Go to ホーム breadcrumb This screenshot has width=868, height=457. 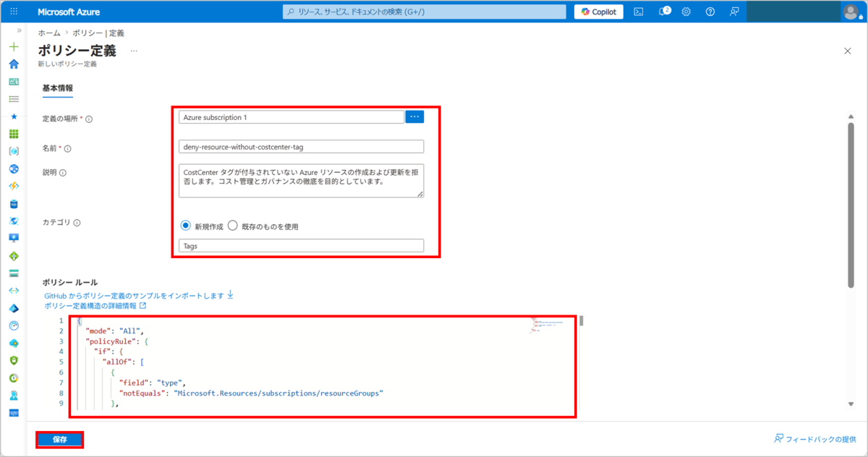[49, 33]
